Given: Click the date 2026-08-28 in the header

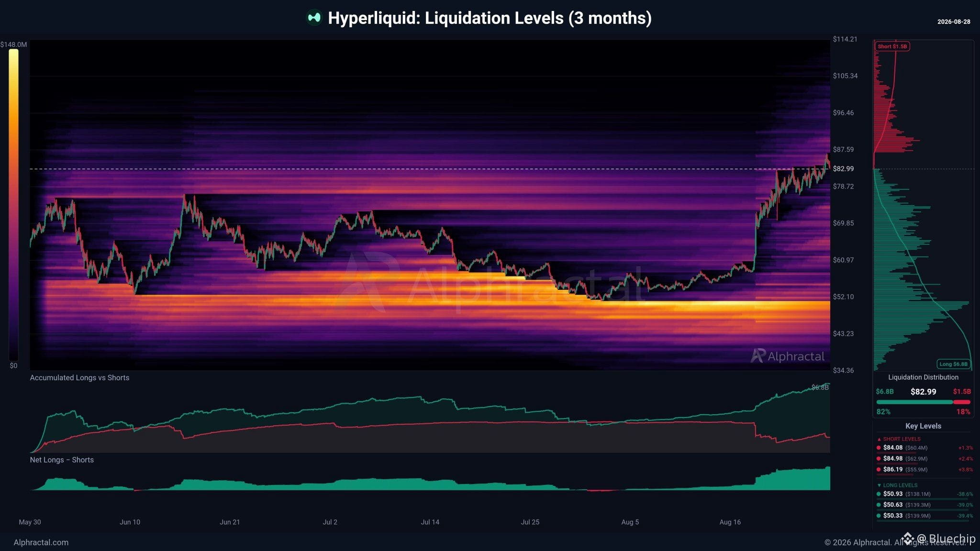Looking at the screenshot, I should tap(954, 22).
